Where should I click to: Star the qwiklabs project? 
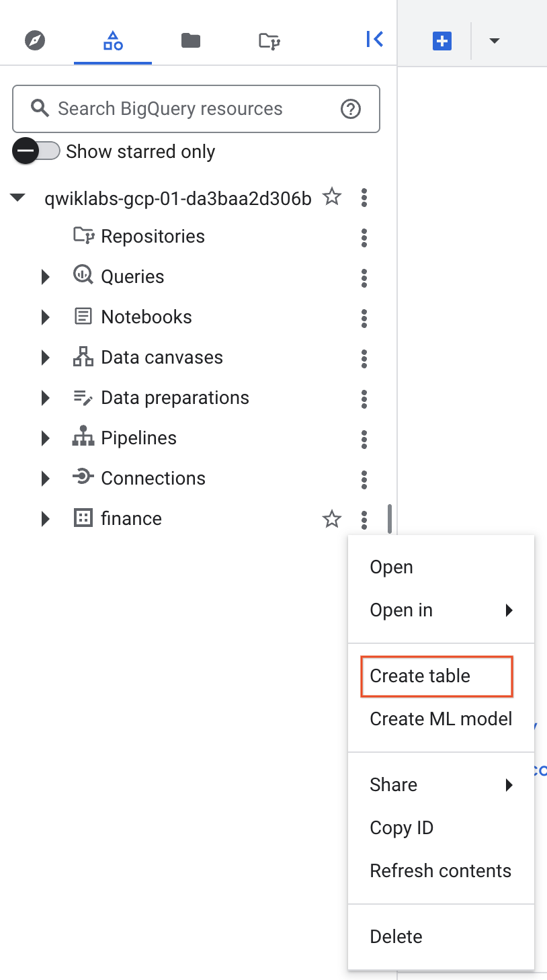tap(331, 197)
